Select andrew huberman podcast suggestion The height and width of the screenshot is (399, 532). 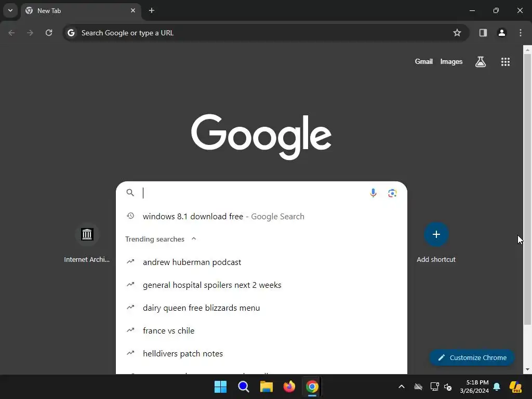point(261,262)
